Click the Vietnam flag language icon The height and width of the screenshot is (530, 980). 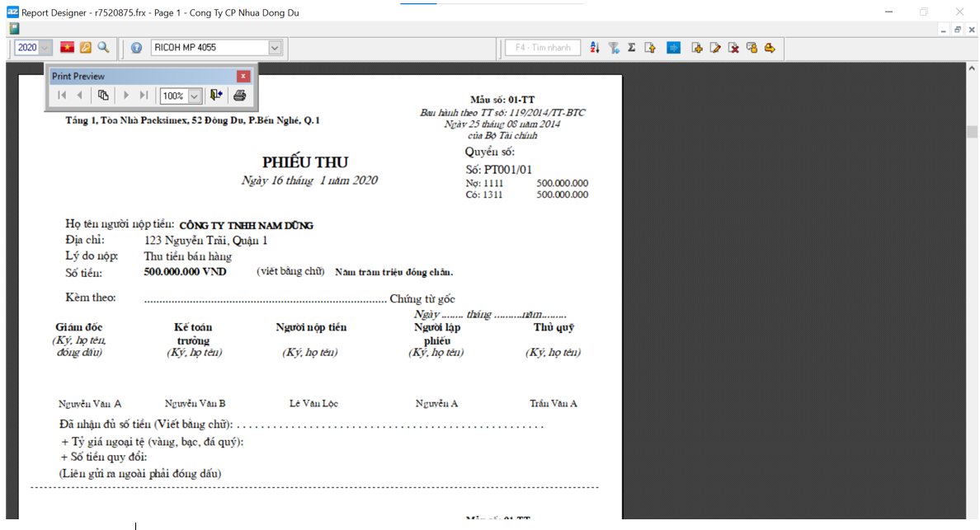coord(67,48)
